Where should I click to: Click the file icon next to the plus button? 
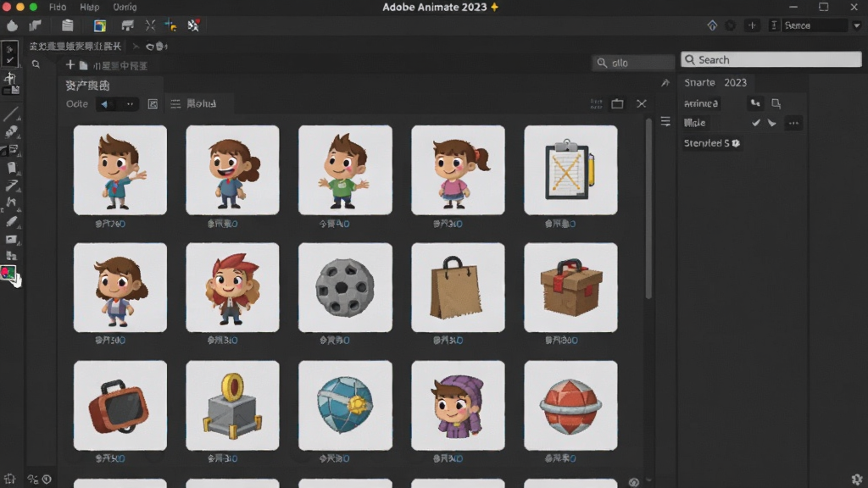(x=84, y=65)
